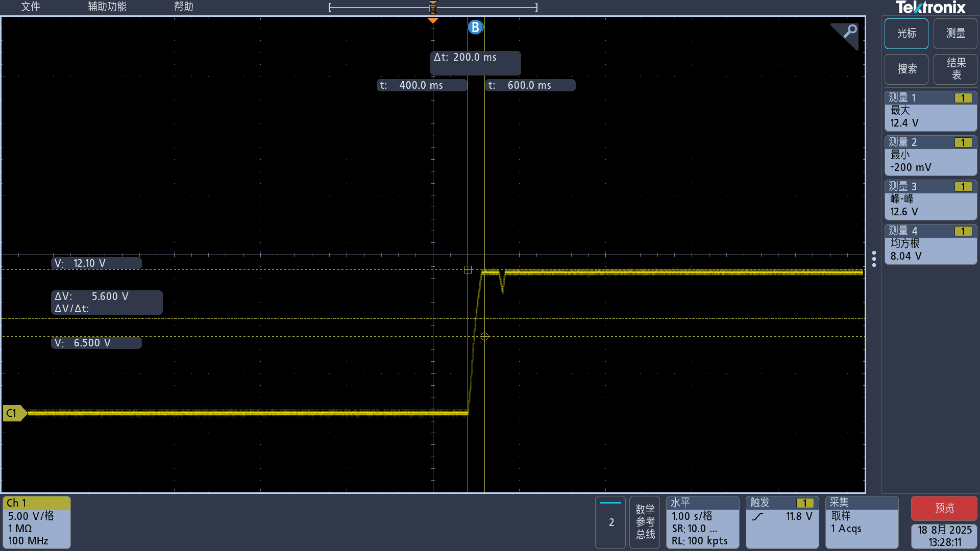Click the C1 channel ground indicator
The image size is (980, 551).
point(14,413)
